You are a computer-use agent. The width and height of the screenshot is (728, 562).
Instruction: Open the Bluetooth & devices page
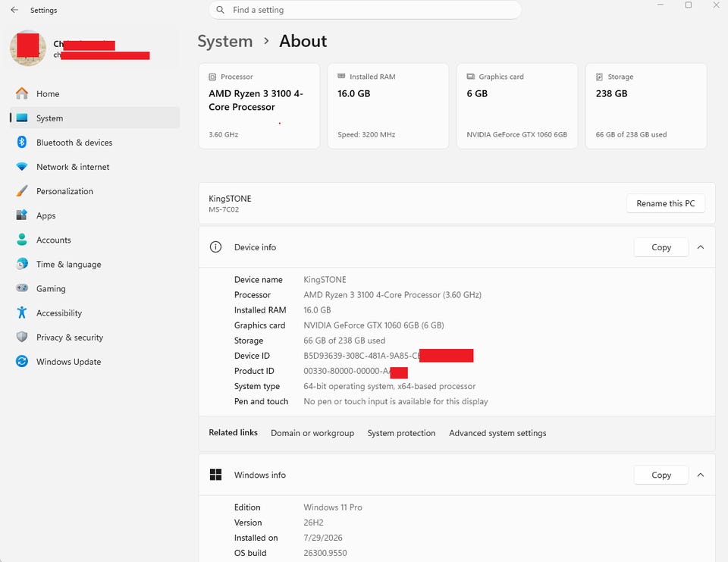pos(95,142)
